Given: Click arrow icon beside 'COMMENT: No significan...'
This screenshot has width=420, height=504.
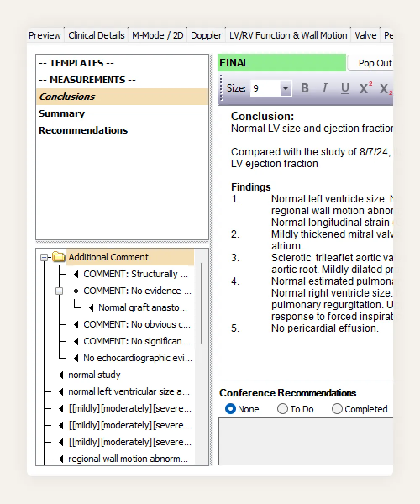Looking at the screenshot, I should pyautogui.click(x=76, y=341).
